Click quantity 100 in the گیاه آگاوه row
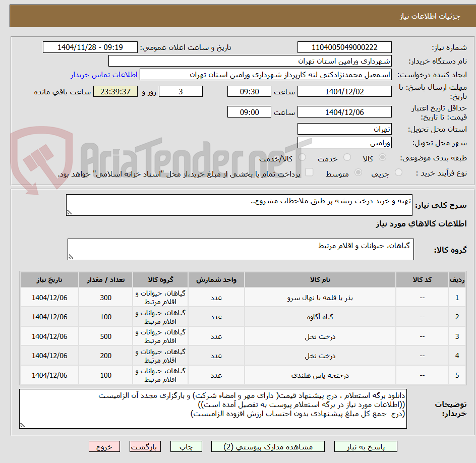 tap(106, 317)
